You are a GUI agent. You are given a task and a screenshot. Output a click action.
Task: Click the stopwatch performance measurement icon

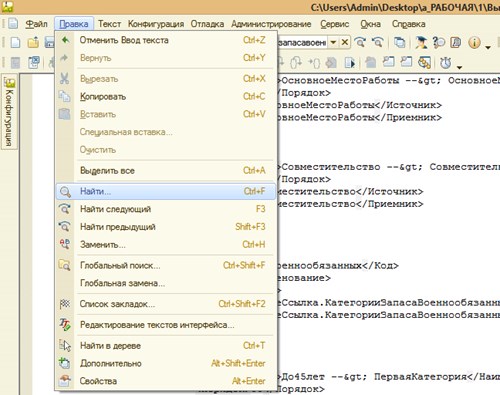[x=446, y=62]
